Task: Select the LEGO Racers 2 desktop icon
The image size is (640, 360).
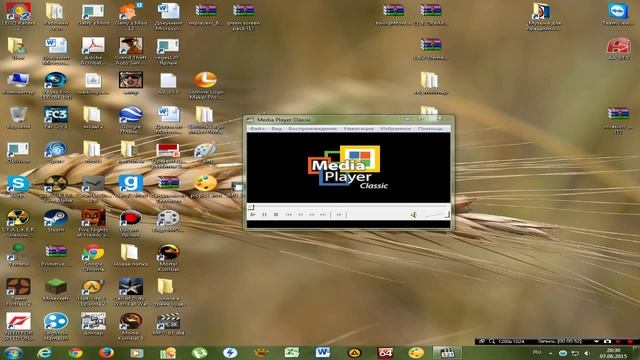Action: (18, 15)
